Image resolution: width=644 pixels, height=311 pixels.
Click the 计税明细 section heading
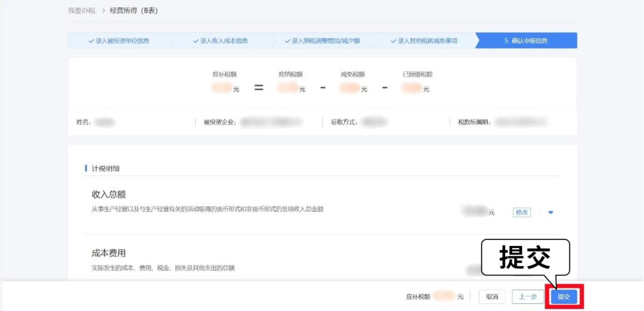point(106,169)
